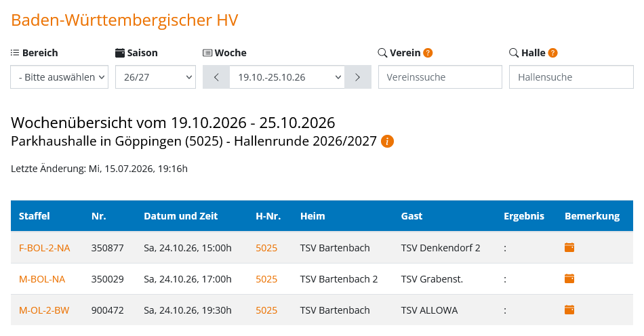Open the M-BOL-NA league link
This screenshot has height=336, width=644.
coord(42,279)
